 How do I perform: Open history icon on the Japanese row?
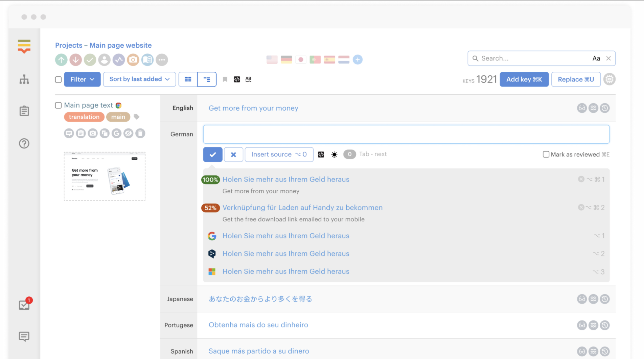605,299
